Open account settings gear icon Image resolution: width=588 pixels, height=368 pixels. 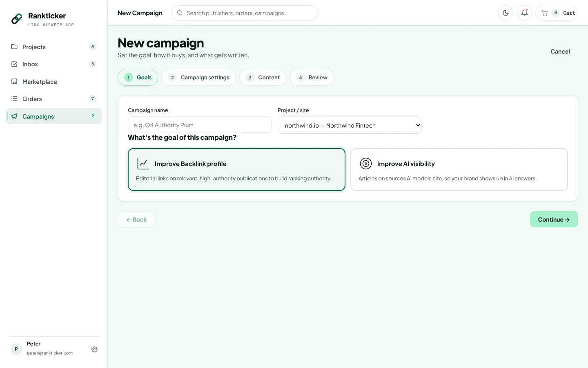click(94, 349)
